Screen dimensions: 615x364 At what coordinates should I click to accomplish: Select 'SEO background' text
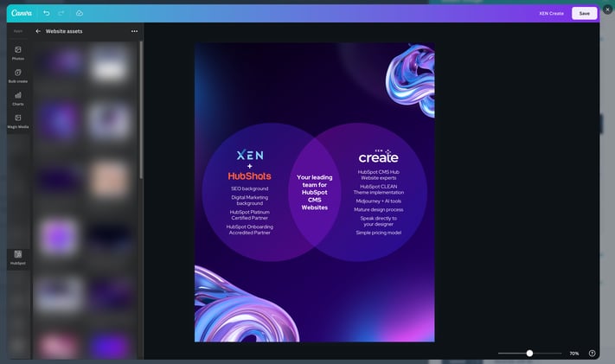click(x=249, y=188)
